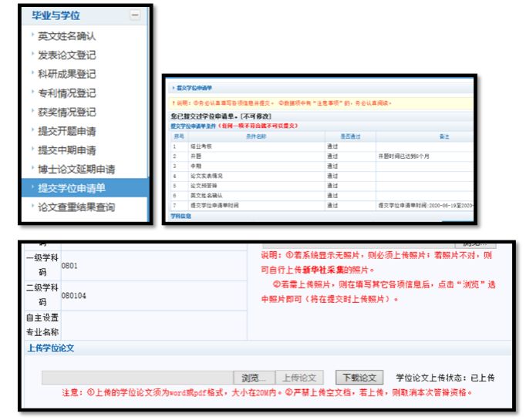Select 获奖情况登记 menu entry
The width and height of the screenshot is (526, 420).
(67, 113)
